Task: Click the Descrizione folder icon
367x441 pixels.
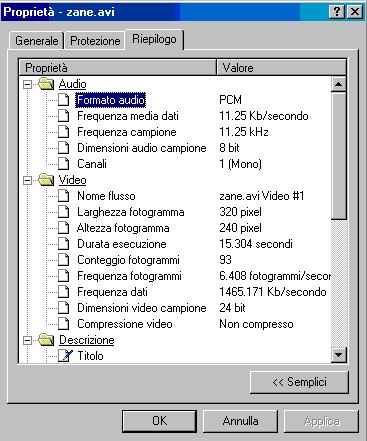Action: click(46, 340)
